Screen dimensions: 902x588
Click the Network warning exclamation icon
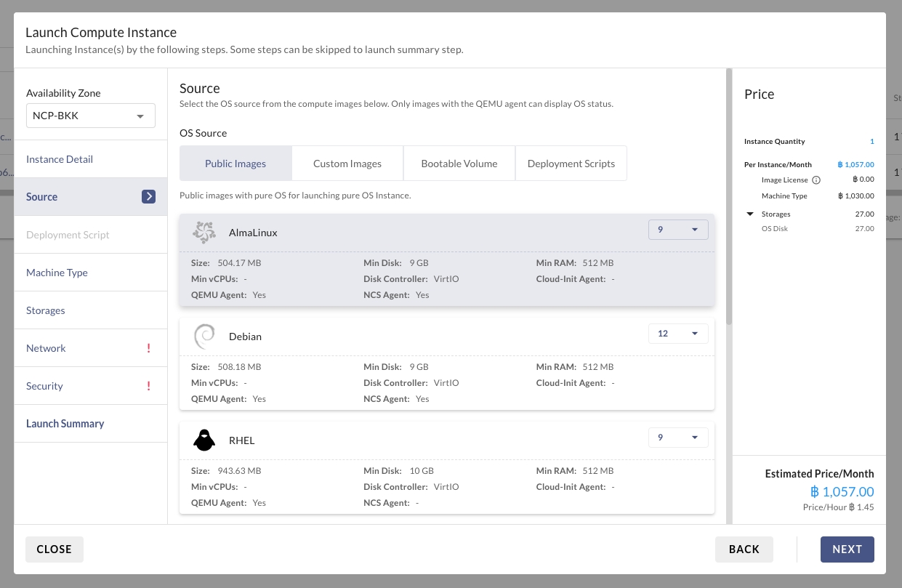148,348
